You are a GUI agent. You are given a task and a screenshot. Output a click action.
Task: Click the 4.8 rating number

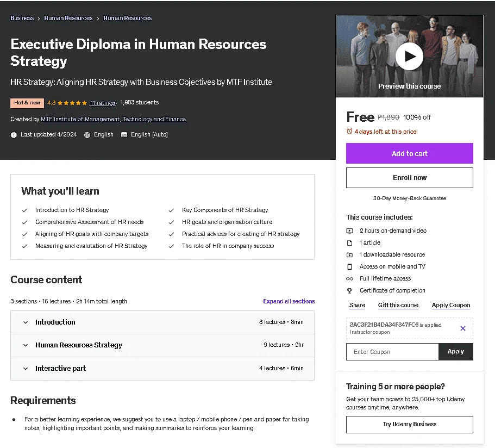(52, 103)
